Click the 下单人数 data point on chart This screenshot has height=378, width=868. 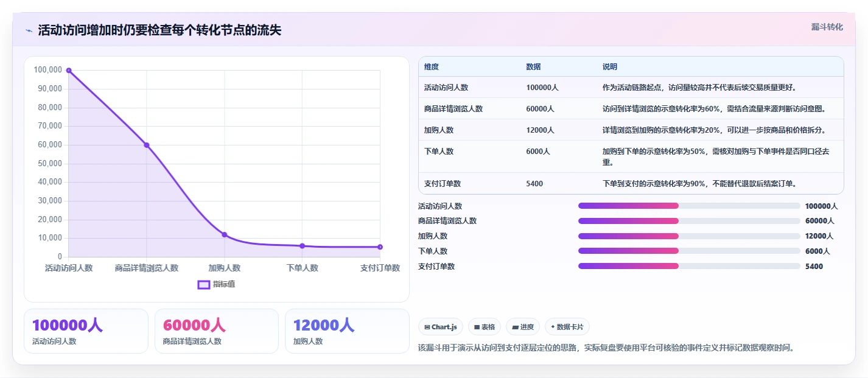pyautogui.click(x=302, y=246)
